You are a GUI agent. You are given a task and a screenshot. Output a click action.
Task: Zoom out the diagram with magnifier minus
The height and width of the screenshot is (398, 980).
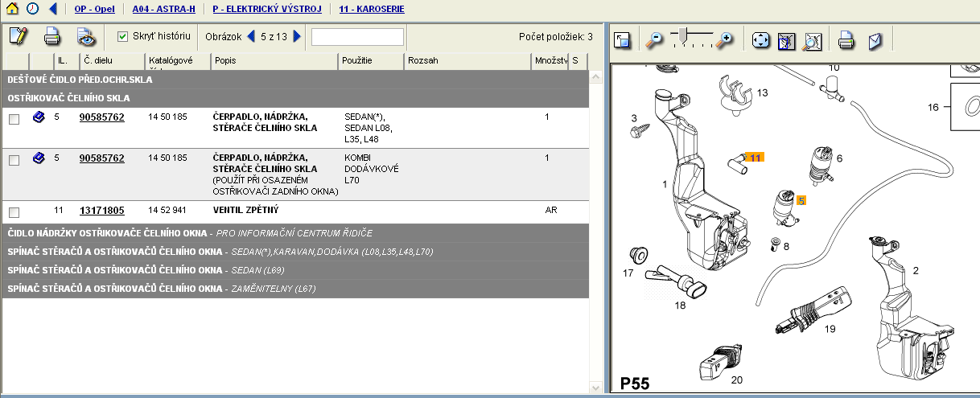click(655, 39)
